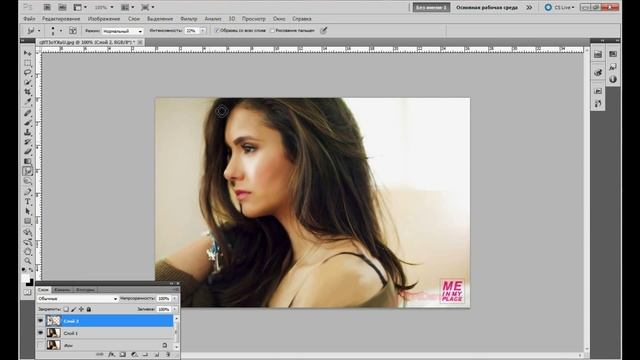
Task: Toggle the Brush panel from options bar
Action: click(x=73, y=31)
